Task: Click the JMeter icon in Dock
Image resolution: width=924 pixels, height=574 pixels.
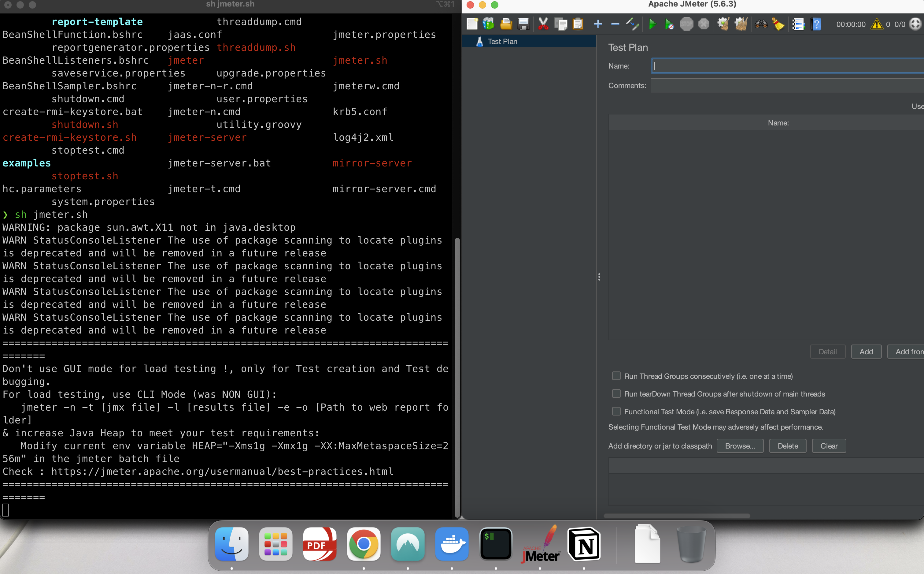Action: tap(540, 544)
